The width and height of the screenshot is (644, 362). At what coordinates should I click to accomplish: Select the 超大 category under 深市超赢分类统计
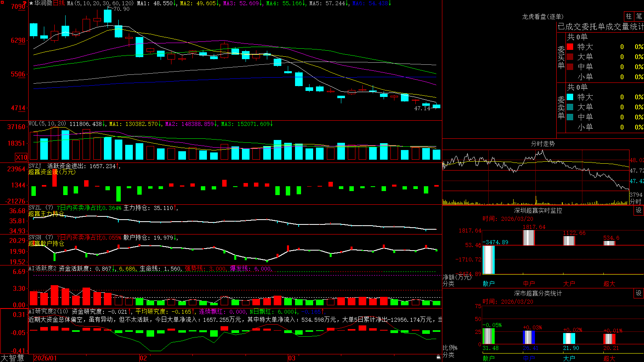[609, 358]
